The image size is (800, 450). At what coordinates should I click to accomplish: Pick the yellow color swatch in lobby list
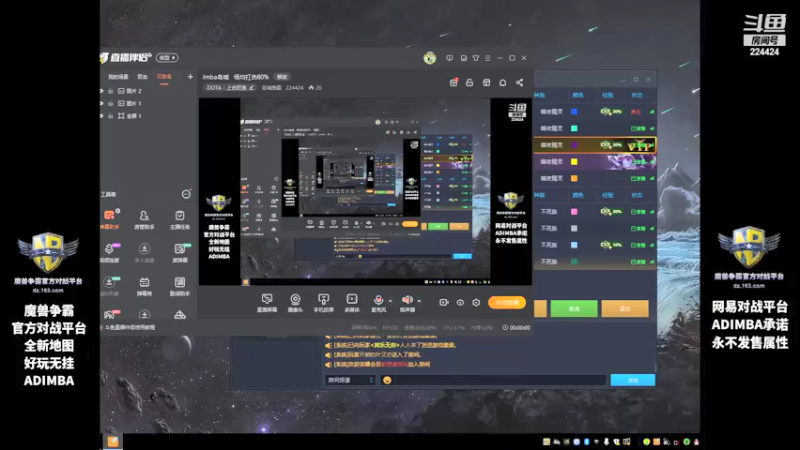coord(574,162)
